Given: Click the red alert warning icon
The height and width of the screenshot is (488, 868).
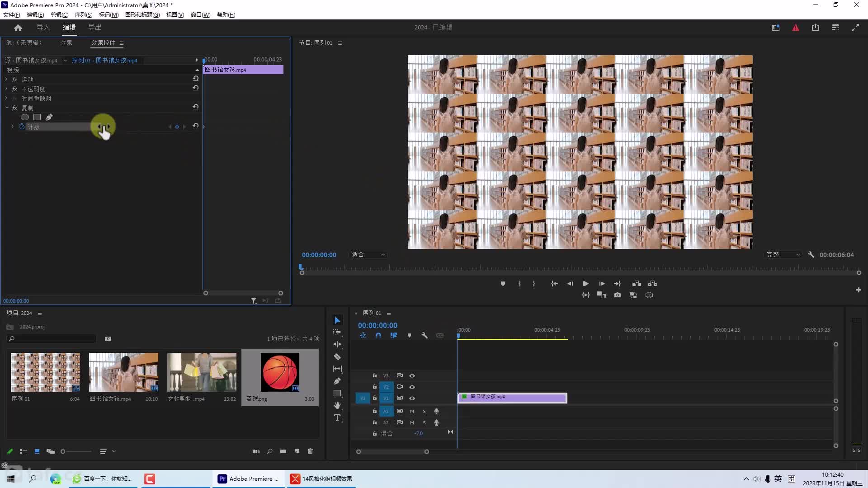Looking at the screenshot, I should 796,28.
